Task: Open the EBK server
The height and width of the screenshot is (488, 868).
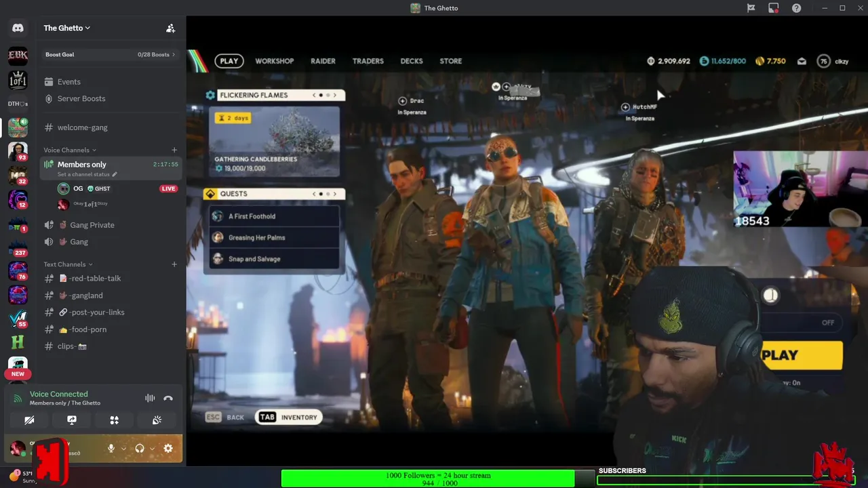Action: (x=18, y=56)
